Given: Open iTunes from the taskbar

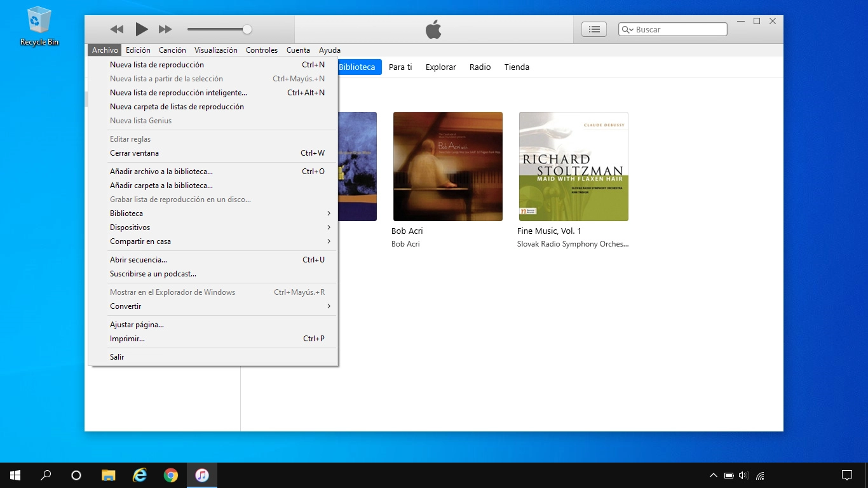Looking at the screenshot, I should click(202, 475).
